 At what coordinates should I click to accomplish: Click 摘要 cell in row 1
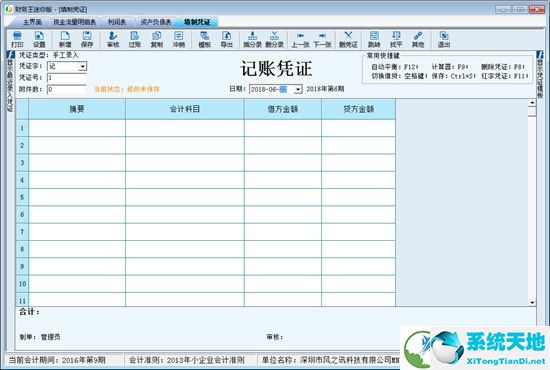click(77, 128)
